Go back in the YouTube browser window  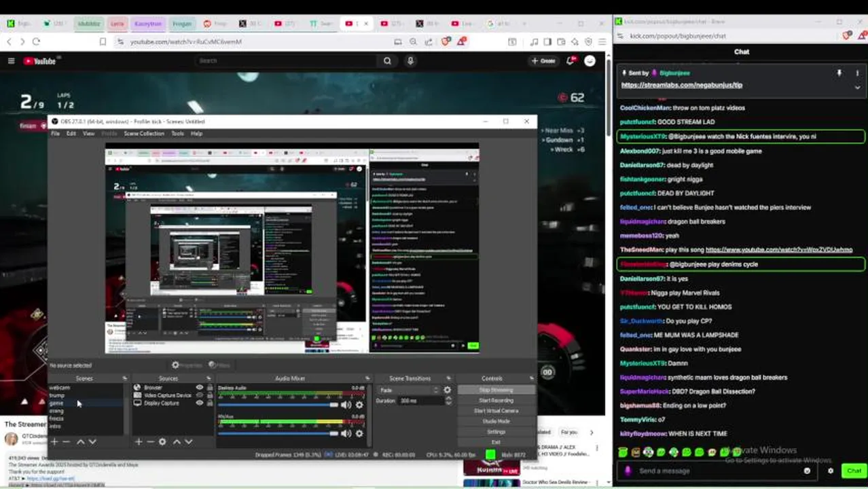[9, 41]
